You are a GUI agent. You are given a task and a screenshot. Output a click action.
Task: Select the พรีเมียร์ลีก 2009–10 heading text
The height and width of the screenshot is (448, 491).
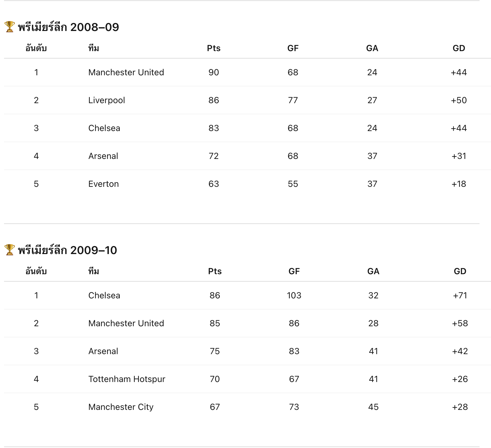tap(67, 250)
